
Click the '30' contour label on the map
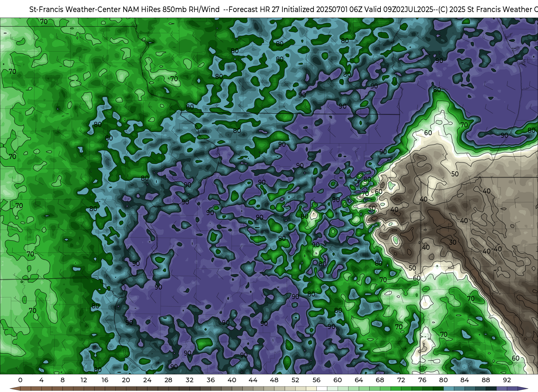point(453,242)
